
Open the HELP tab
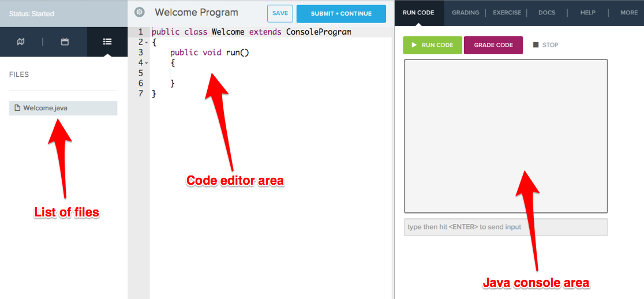(x=587, y=13)
